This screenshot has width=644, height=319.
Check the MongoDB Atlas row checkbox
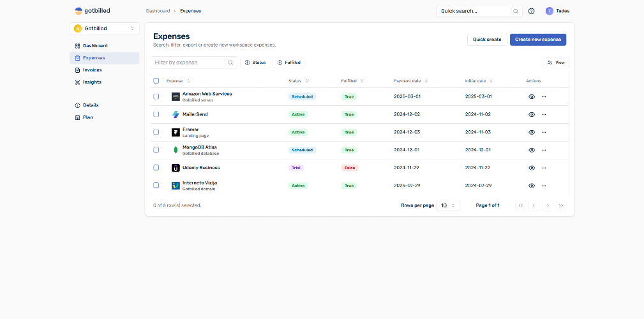point(156,149)
